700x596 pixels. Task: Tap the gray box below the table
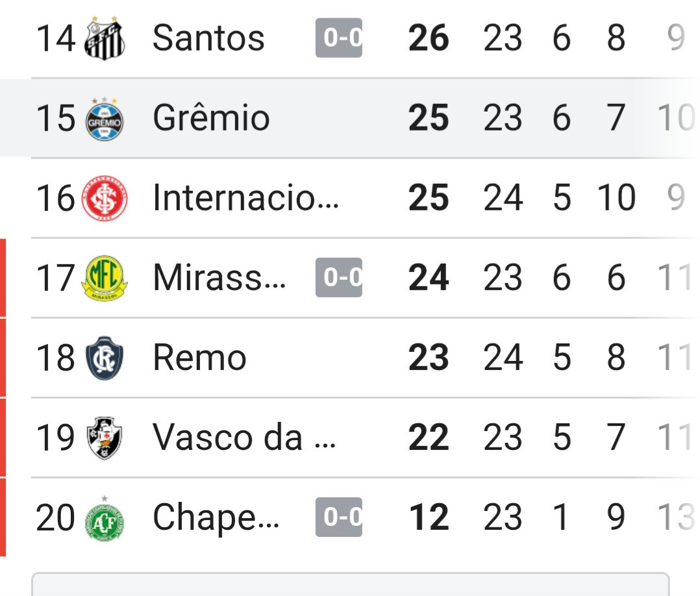click(351, 584)
